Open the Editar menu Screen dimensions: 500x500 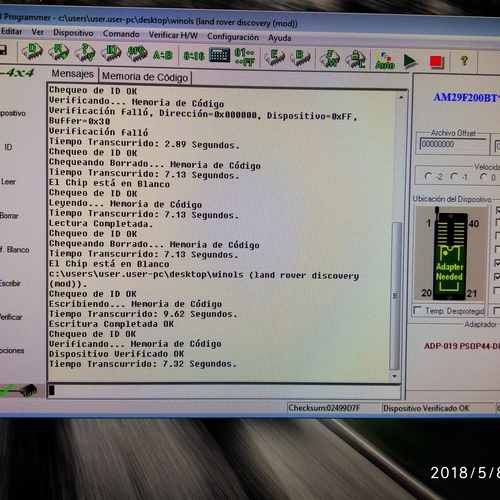click(x=12, y=31)
